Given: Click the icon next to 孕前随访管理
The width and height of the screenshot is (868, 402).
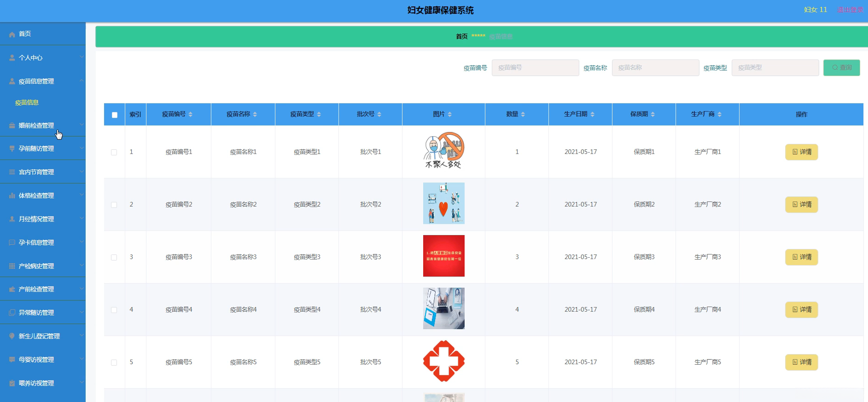Looking at the screenshot, I should point(12,149).
